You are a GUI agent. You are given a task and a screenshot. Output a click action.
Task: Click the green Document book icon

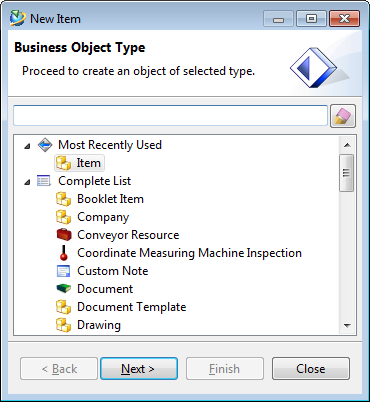(x=64, y=289)
